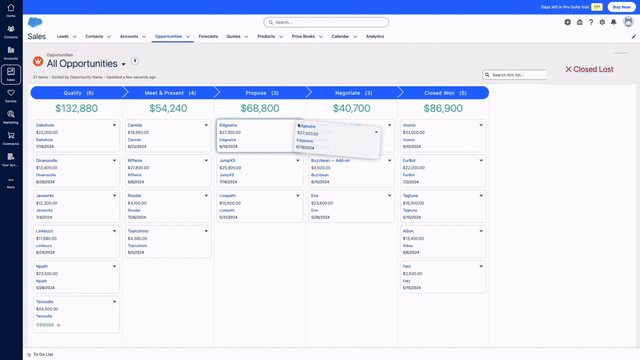Expand Opportunities tab dropdown chevron

[188, 37]
